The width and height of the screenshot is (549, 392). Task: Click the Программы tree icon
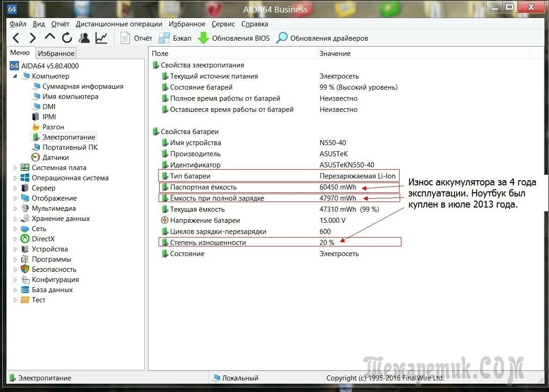25,259
